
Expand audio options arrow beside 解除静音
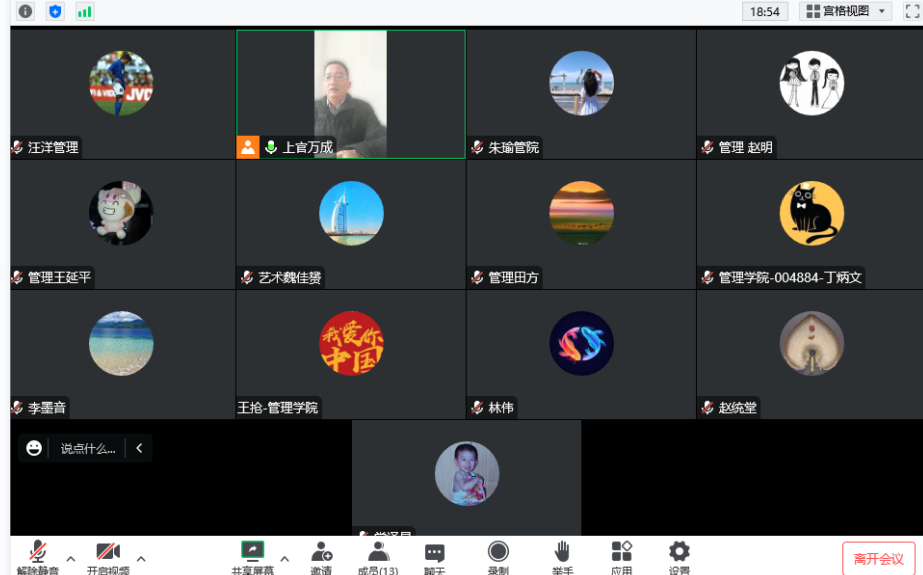pyautogui.click(x=71, y=558)
